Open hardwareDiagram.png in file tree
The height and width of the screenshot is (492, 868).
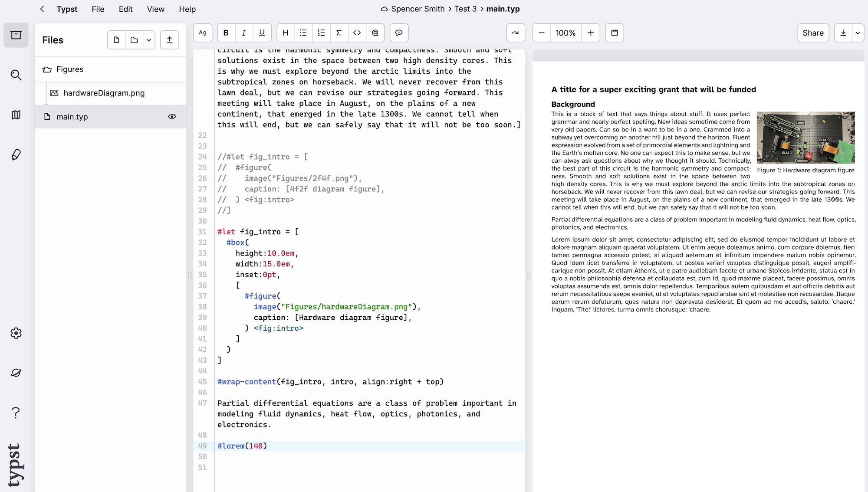tap(104, 93)
